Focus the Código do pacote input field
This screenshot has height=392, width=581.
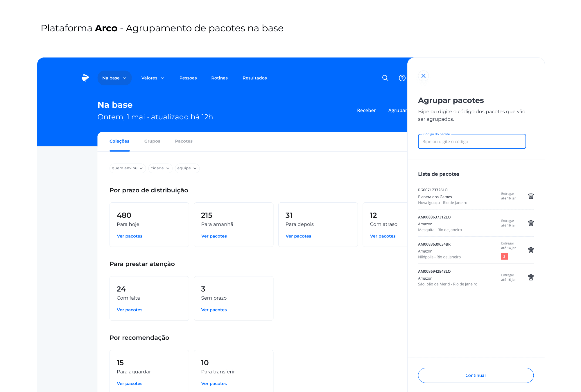pyautogui.click(x=472, y=141)
